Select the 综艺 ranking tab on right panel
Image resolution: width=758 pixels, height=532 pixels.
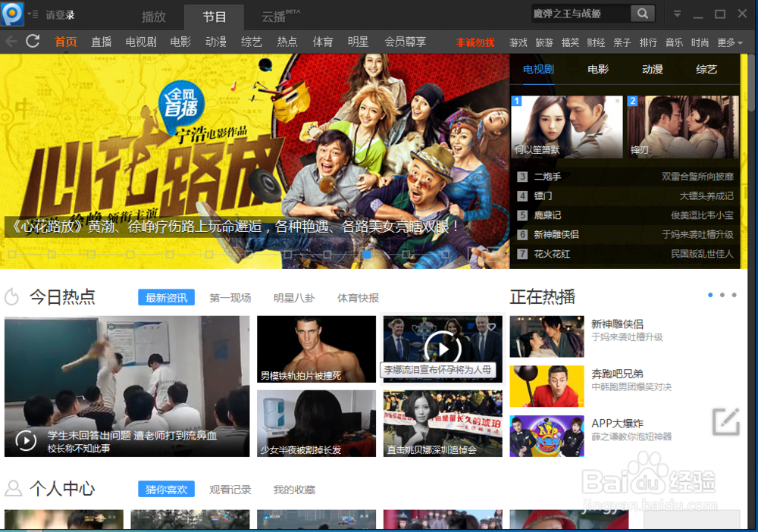coord(706,69)
